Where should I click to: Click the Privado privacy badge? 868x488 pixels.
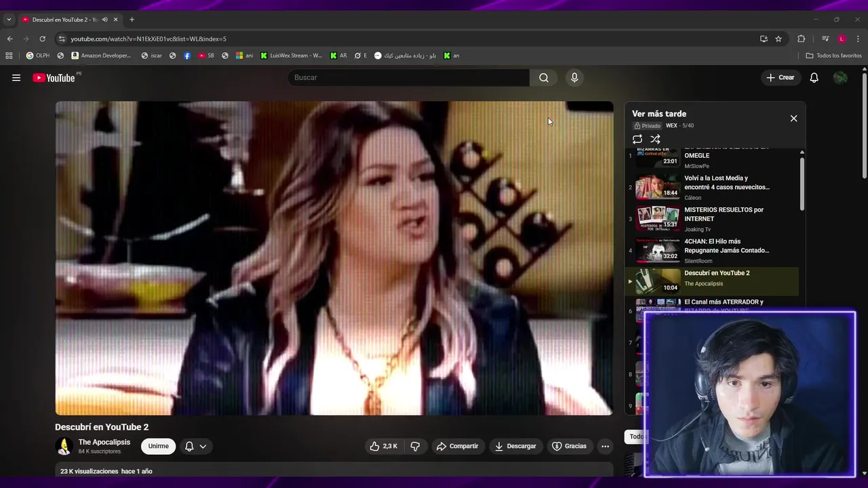coord(647,125)
